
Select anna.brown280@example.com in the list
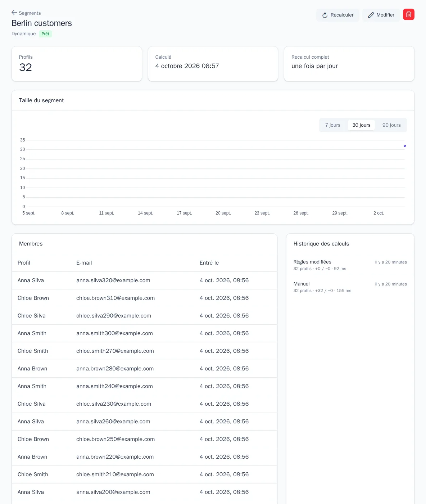(x=115, y=369)
